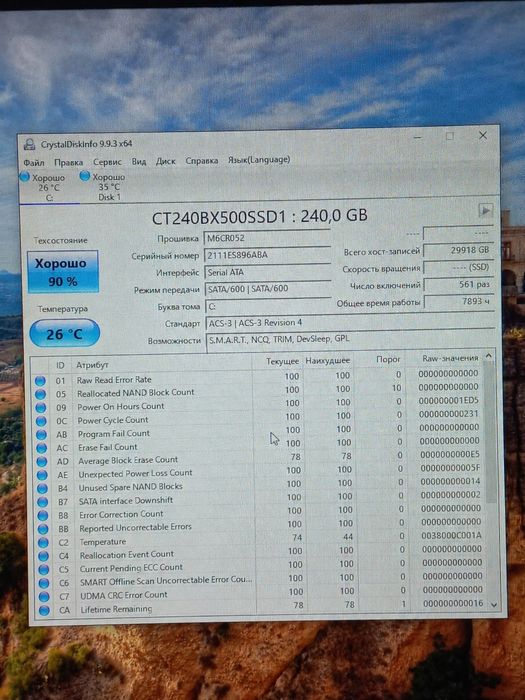The height and width of the screenshot is (700, 525).
Task: Select the Lifetime Remaining attribute text
Action: click(x=116, y=609)
